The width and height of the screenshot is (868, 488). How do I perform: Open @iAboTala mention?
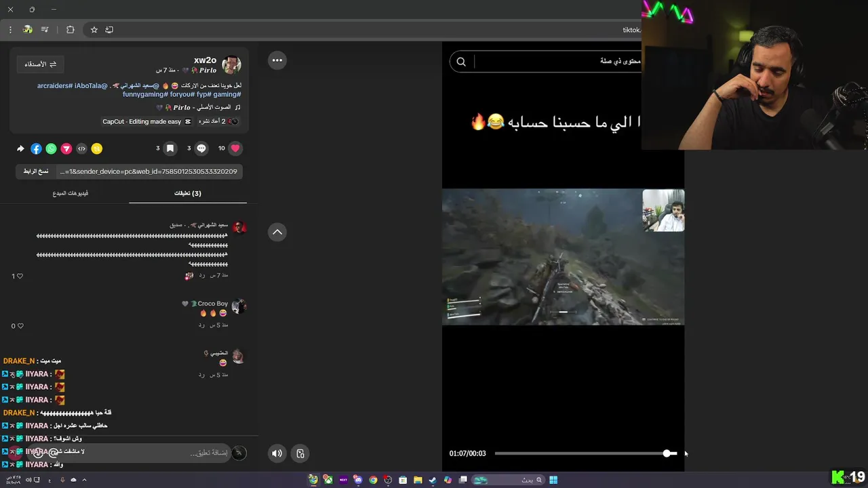click(91, 86)
